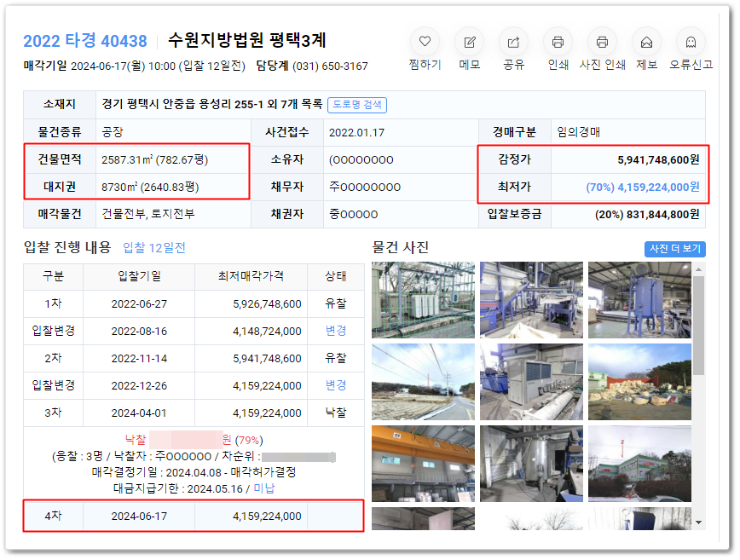Open the road and power lines photo
This screenshot has width=740, height=560.
pyautogui.click(x=423, y=382)
